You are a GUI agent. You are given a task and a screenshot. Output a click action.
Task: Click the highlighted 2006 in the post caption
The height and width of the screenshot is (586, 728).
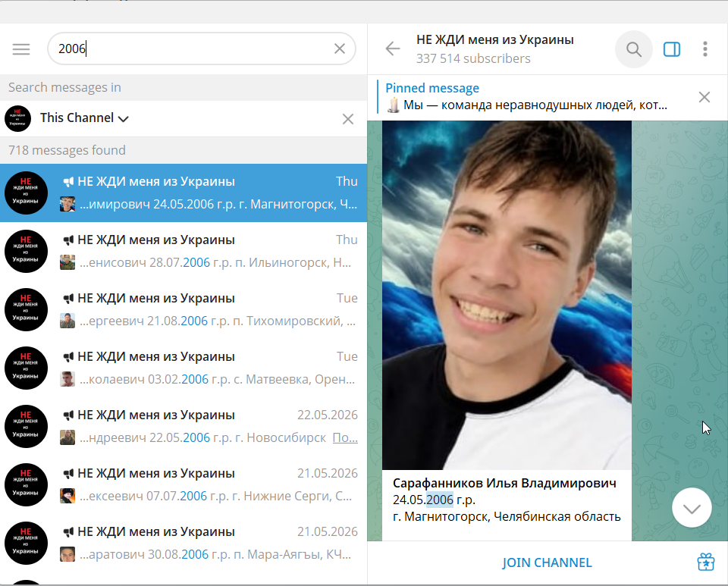tap(440, 500)
